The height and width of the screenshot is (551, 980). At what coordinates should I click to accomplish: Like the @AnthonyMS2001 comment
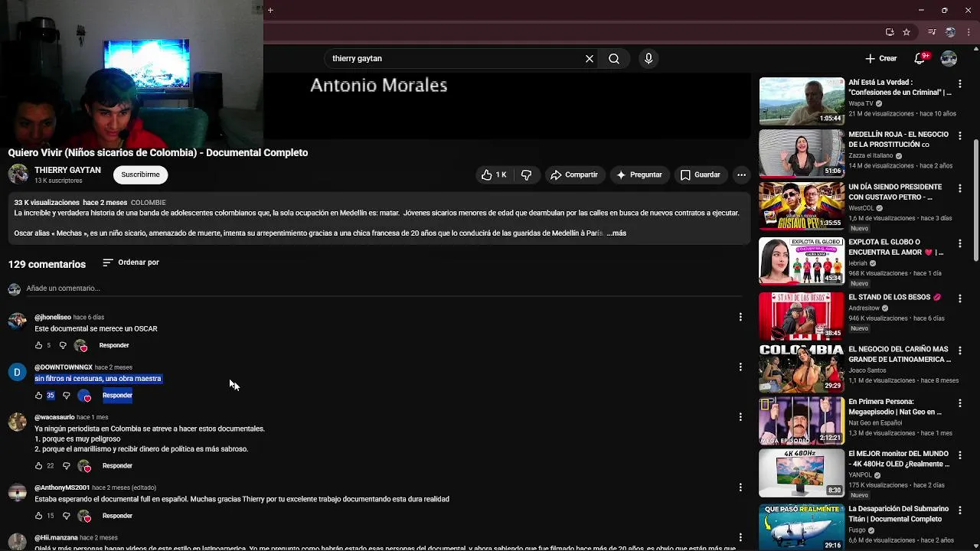[x=38, y=516]
